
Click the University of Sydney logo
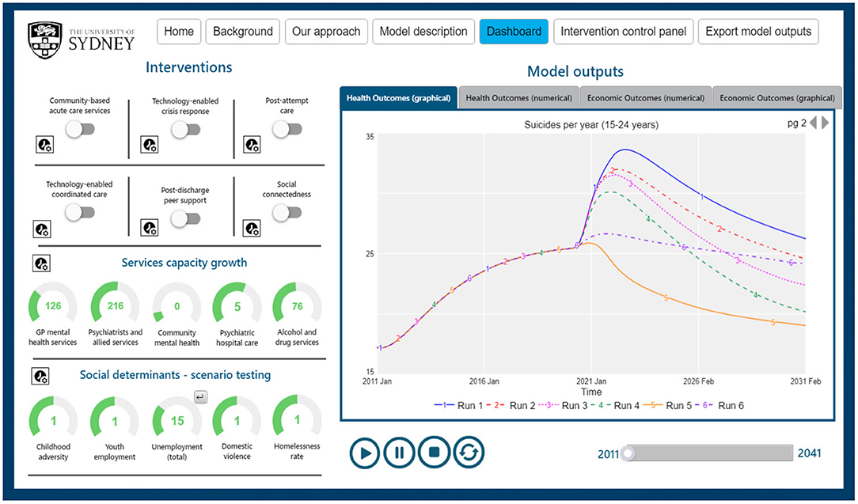[x=82, y=40]
